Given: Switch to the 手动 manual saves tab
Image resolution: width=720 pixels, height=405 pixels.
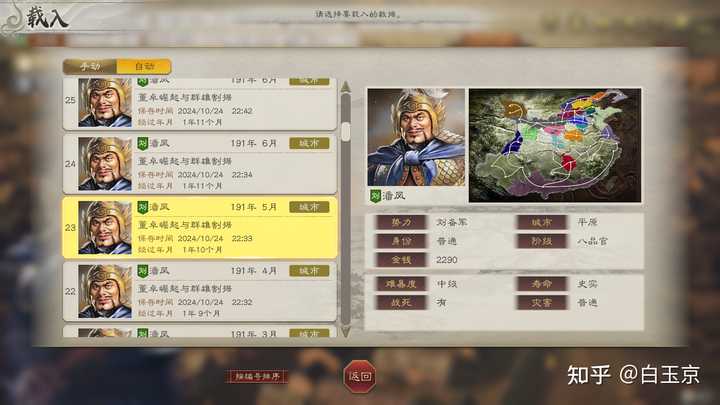Looking at the screenshot, I should click(90, 67).
